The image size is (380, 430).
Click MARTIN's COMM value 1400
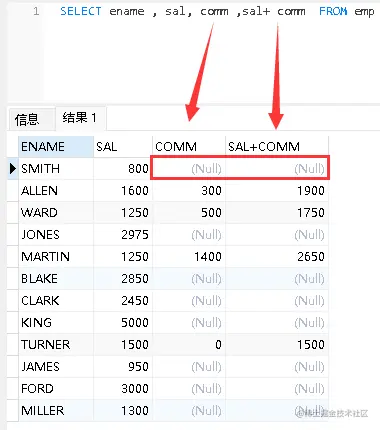click(208, 257)
